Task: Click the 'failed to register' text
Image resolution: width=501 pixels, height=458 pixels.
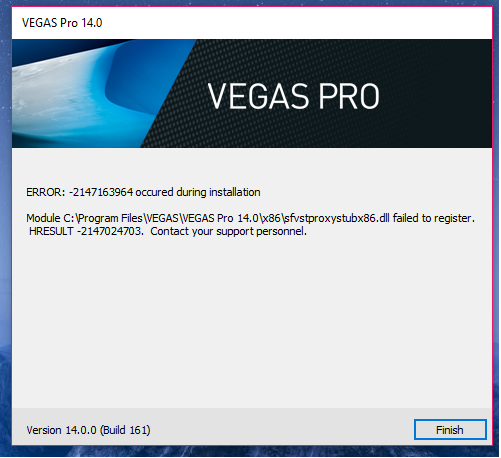Action: click(433, 218)
